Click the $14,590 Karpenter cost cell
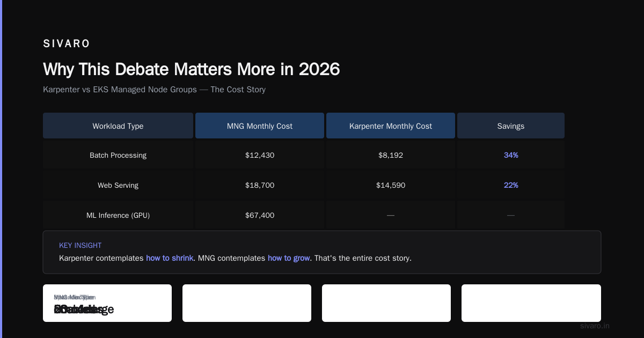The height and width of the screenshot is (338, 644). tap(391, 185)
